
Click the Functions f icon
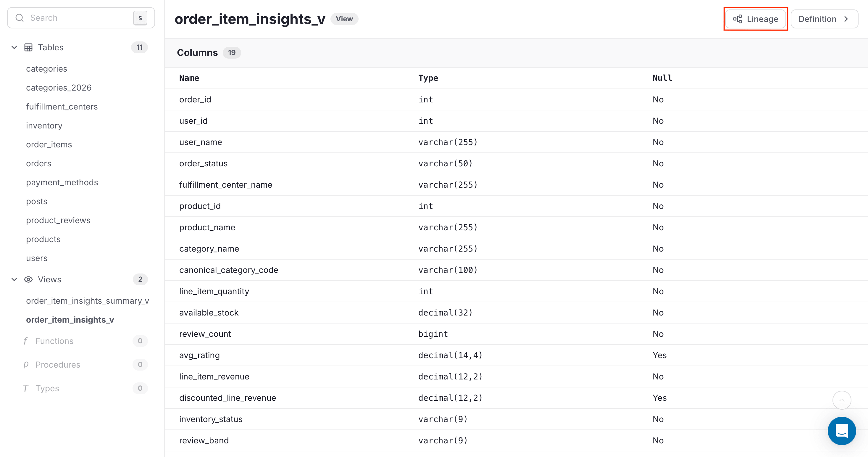coord(26,341)
